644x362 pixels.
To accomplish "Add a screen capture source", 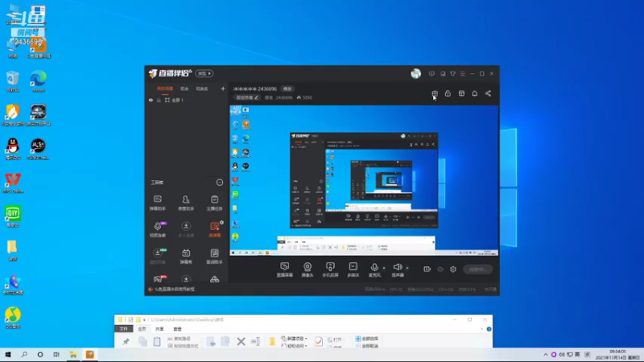I will 285,269.
